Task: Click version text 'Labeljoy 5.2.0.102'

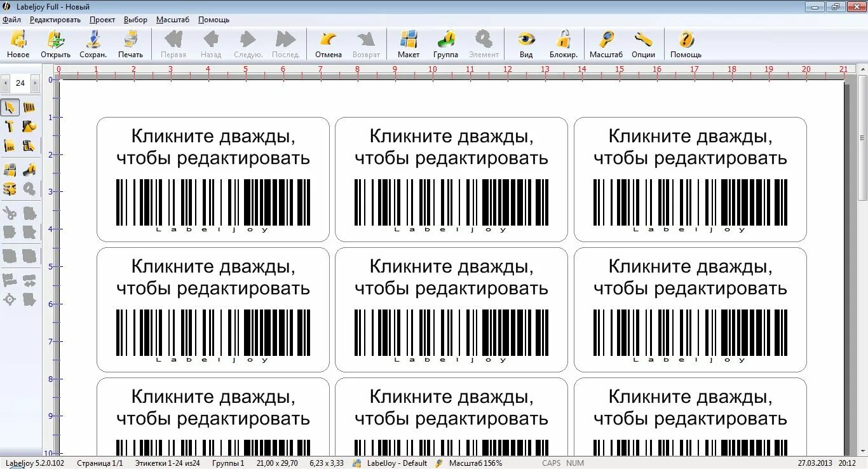Action: coord(35,463)
